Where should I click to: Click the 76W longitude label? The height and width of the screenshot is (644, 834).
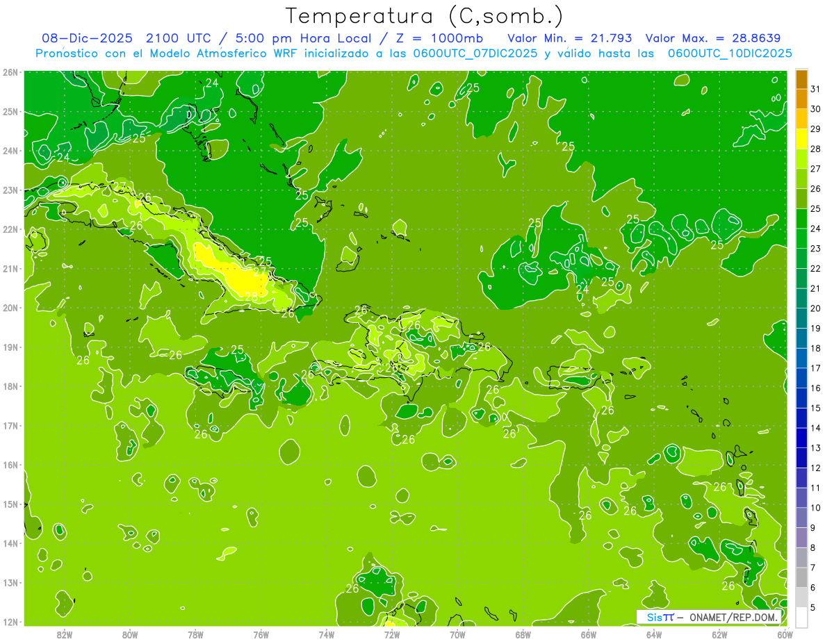[x=261, y=634]
